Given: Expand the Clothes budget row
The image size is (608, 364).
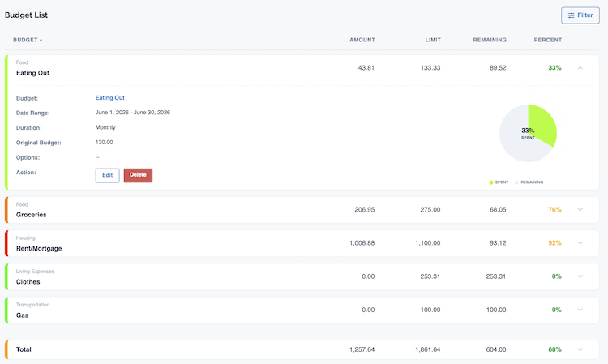Looking at the screenshot, I should [580, 276].
